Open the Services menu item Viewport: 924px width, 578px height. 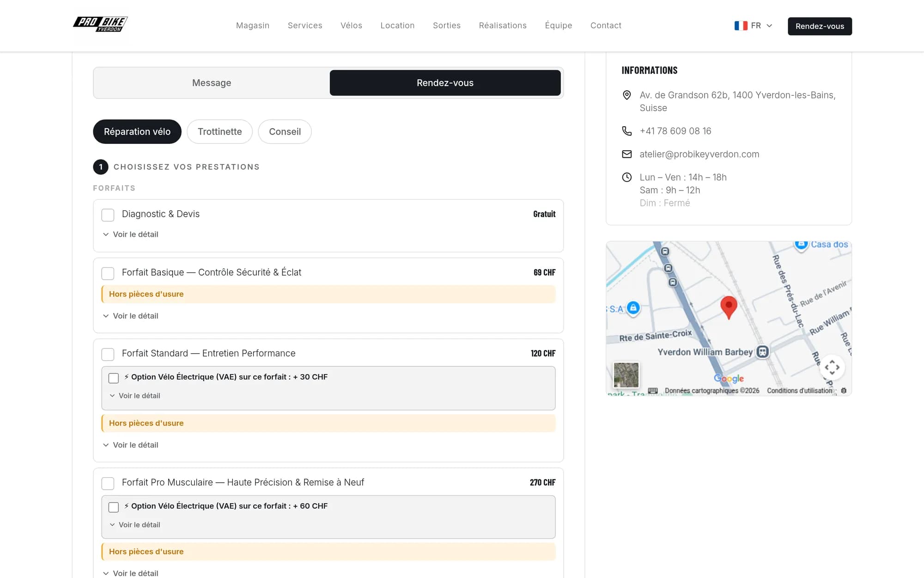pyautogui.click(x=305, y=25)
